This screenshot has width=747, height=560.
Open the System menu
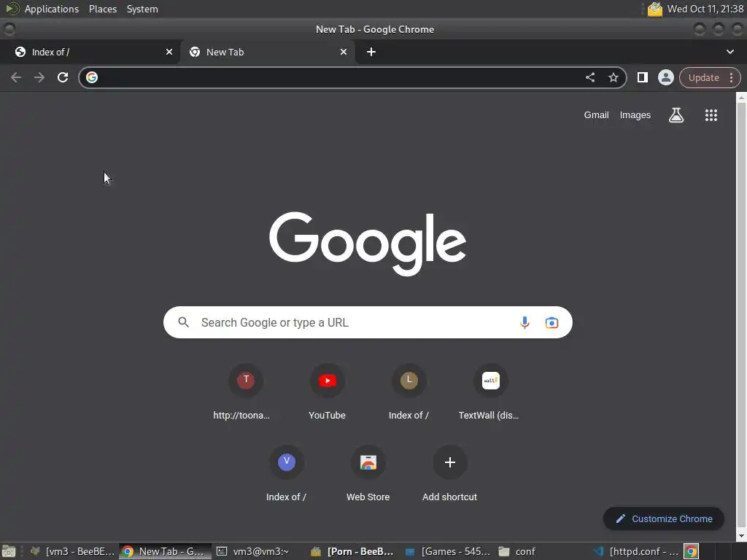142,9
